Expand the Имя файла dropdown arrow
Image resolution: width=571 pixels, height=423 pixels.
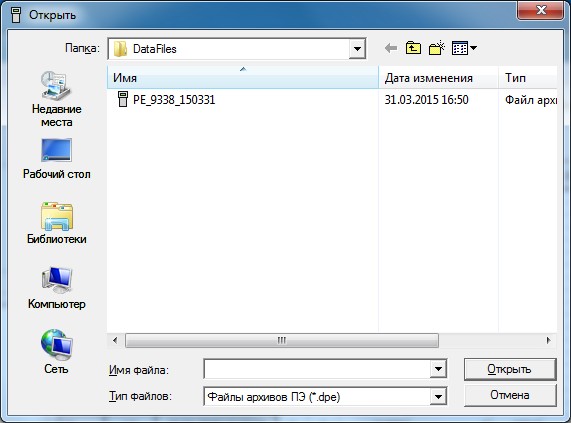click(x=438, y=369)
